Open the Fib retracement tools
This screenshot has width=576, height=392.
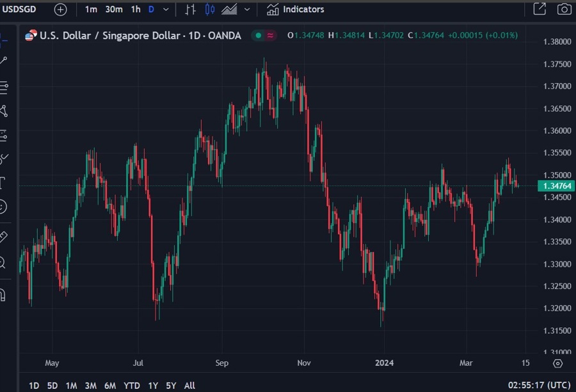tap(4, 88)
